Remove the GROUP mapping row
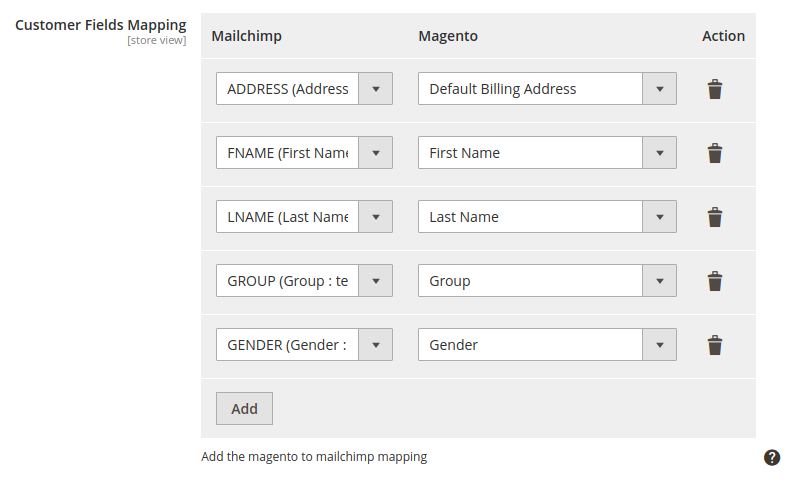The height and width of the screenshot is (489, 812). click(714, 281)
